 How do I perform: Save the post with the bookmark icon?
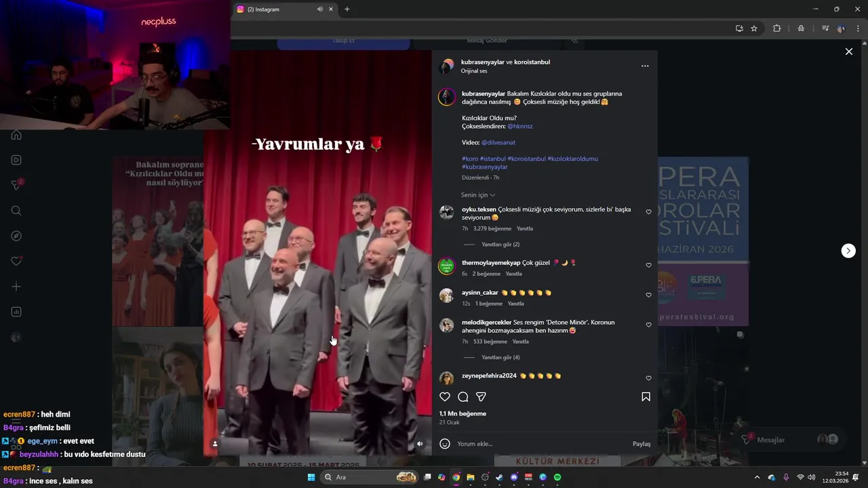(646, 396)
